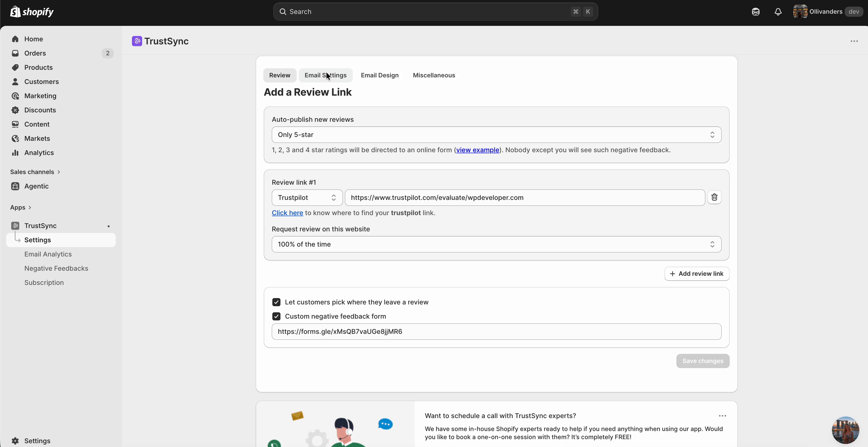Click the Marketing target icon
The height and width of the screenshot is (447, 868).
[15, 96]
